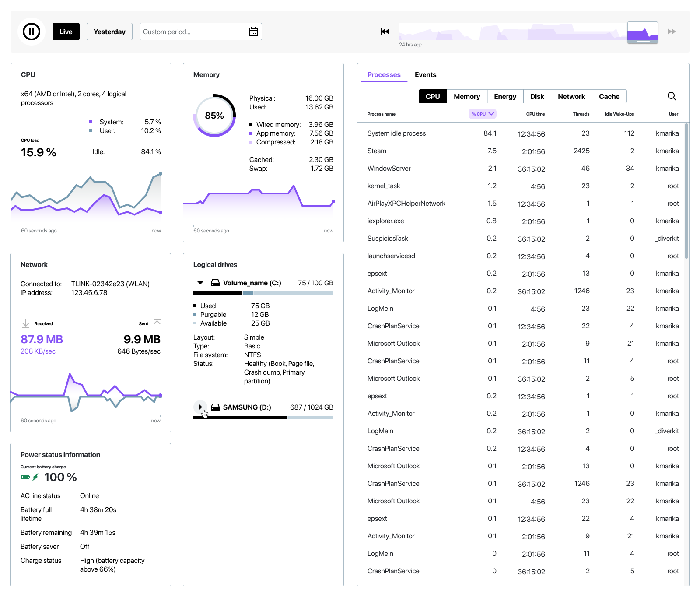The height and width of the screenshot is (597, 700).
Task: Collapse the Volume_name (C:) drive details
Action: coord(200,283)
